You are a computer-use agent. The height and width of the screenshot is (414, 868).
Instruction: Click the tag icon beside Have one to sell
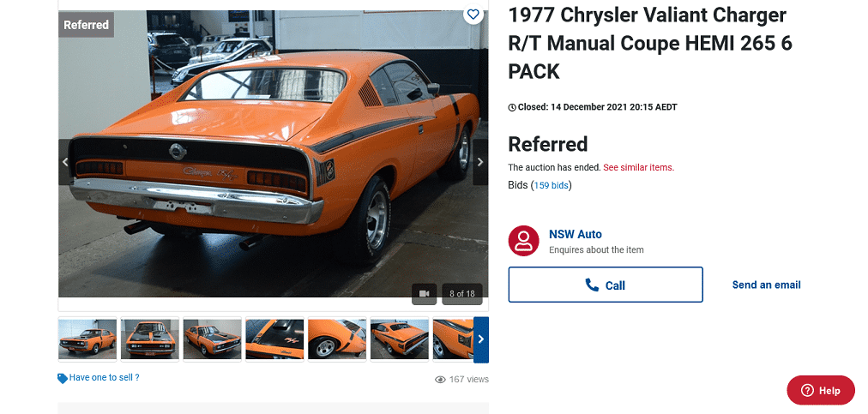pyautogui.click(x=63, y=378)
